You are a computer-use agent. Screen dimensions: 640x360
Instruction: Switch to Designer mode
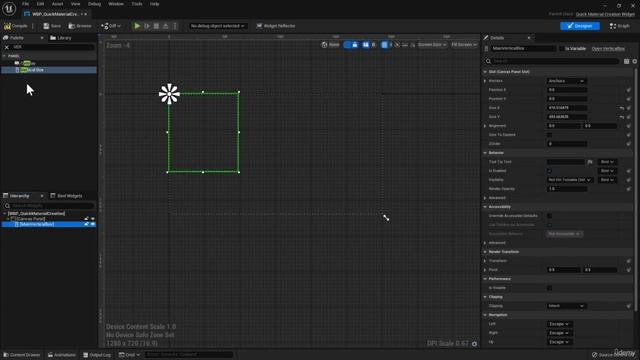[580, 26]
